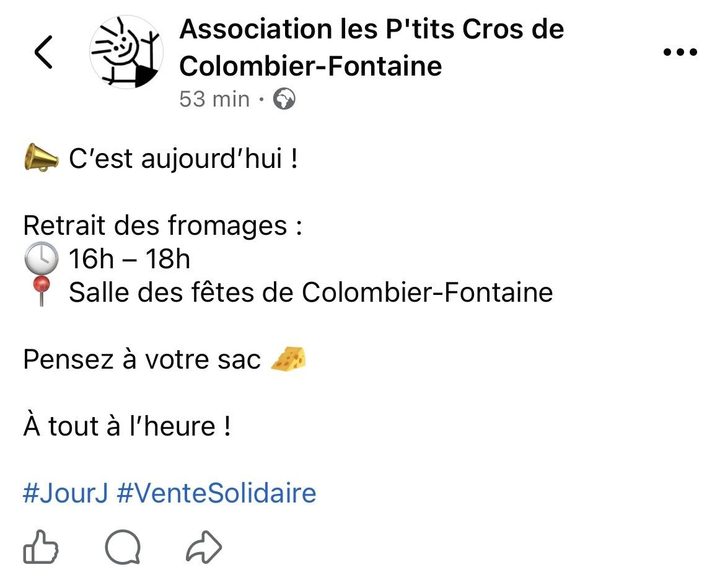
Task: Click the "Salle des fêtes de Colombier-Fontaine" text
Action: (x=310, y=292)
